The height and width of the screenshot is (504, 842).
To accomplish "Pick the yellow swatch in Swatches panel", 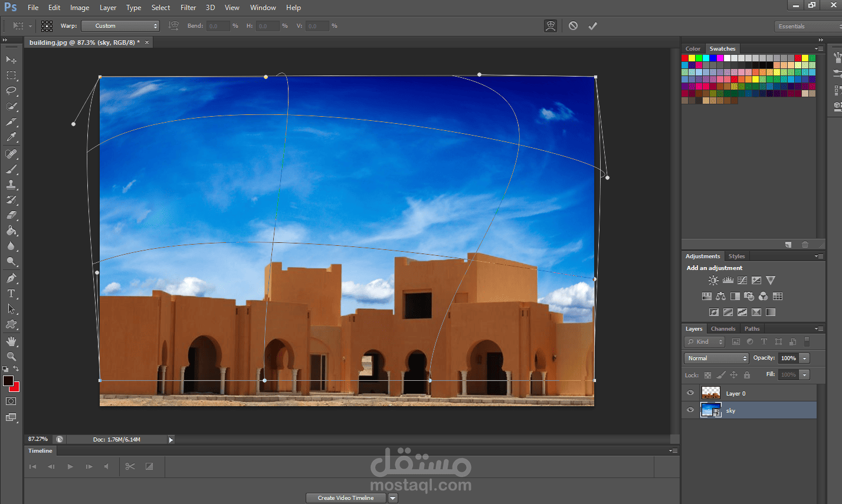I will click(x=692, y=58).
